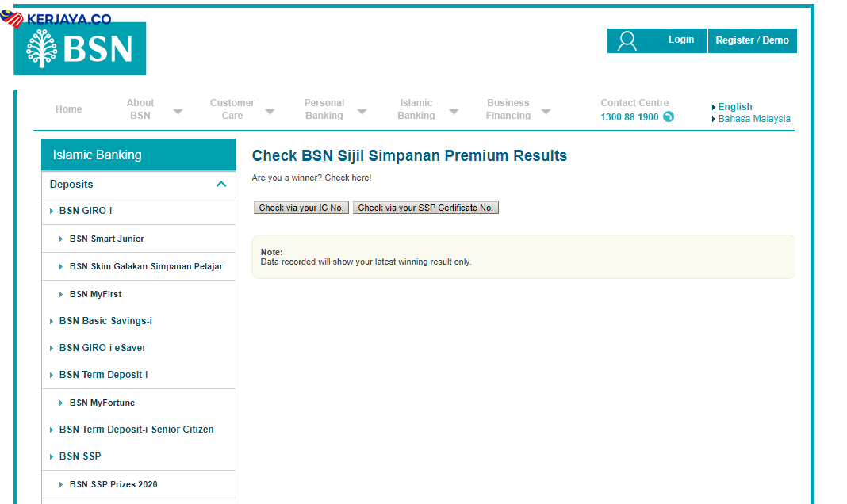This screenshot has width=847, height=504.
Task: Expand the About BSN dropdown arrow
Action: [x=178, y=112]
